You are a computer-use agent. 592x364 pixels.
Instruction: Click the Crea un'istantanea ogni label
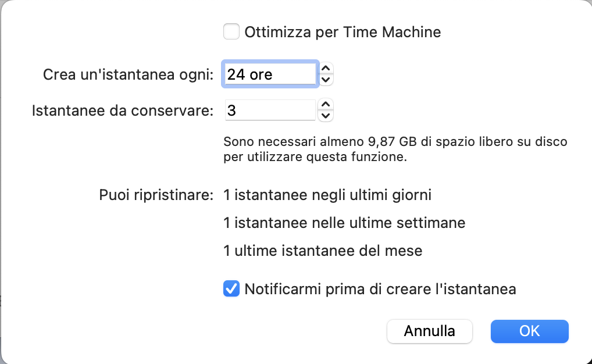click(129, 74)
